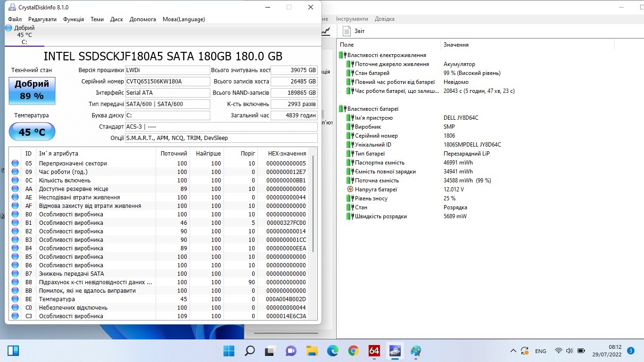
Task: Open the Widgets panel icon at the left of the taskbar
Action: click(x=13, y=351)
